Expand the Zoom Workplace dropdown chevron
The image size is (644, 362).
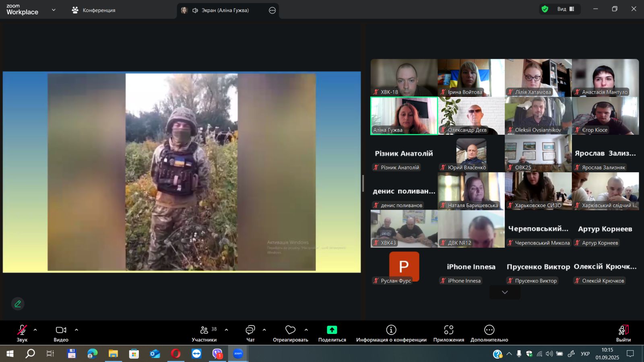54,10
